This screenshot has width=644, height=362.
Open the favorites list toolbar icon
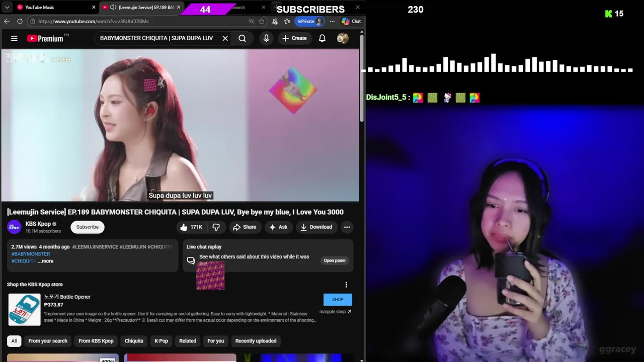click(287, 21)
